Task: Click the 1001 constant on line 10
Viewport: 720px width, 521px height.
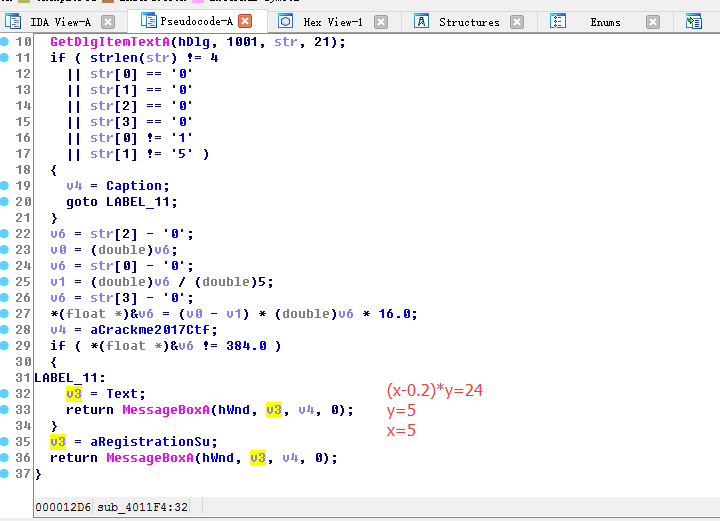Action: (x=242, y=42)
